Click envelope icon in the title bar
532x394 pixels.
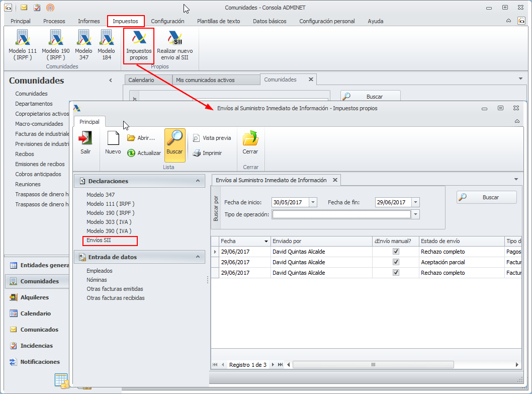[x=24, y=8]
